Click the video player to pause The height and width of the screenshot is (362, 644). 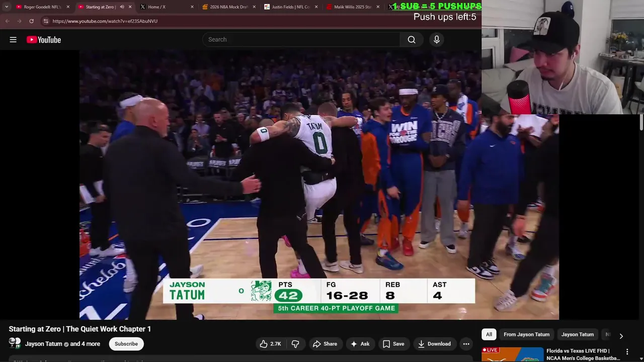pos(319,185)
